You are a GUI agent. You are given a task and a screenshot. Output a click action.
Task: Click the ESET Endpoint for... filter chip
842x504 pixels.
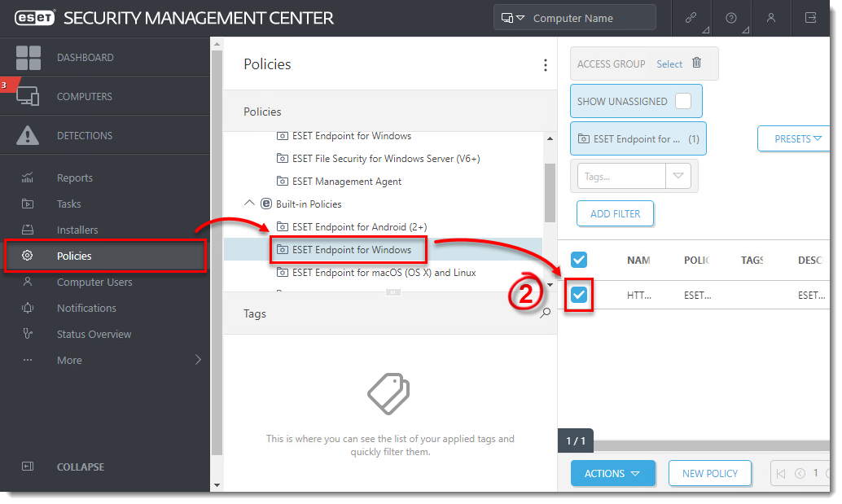[x=638, y=138]
